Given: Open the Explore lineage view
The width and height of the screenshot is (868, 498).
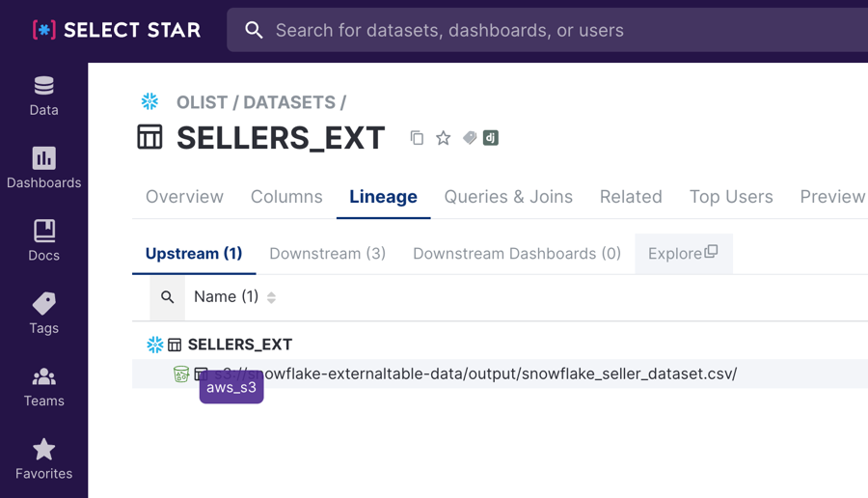Looking at the screenshot, I should pos(683,254).
